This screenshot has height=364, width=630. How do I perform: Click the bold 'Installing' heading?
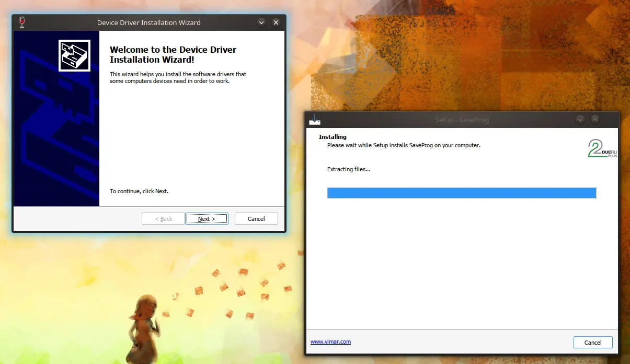pyautogui.click(x=333, y=137)
